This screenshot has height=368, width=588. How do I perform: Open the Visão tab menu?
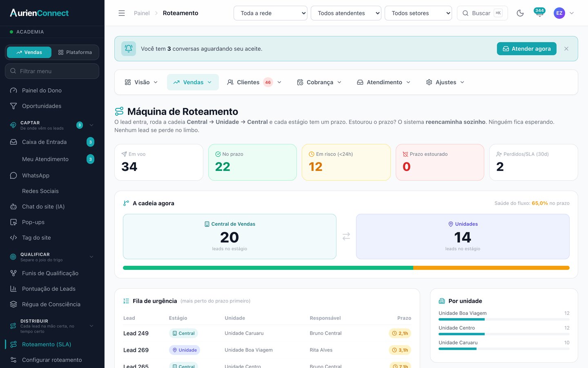tap(141, 82)
